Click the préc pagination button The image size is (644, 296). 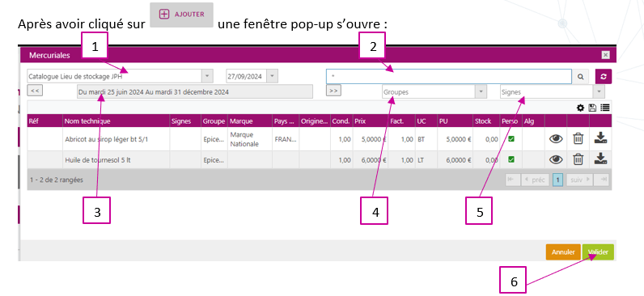pyautogui.click(x=535, y=180)
